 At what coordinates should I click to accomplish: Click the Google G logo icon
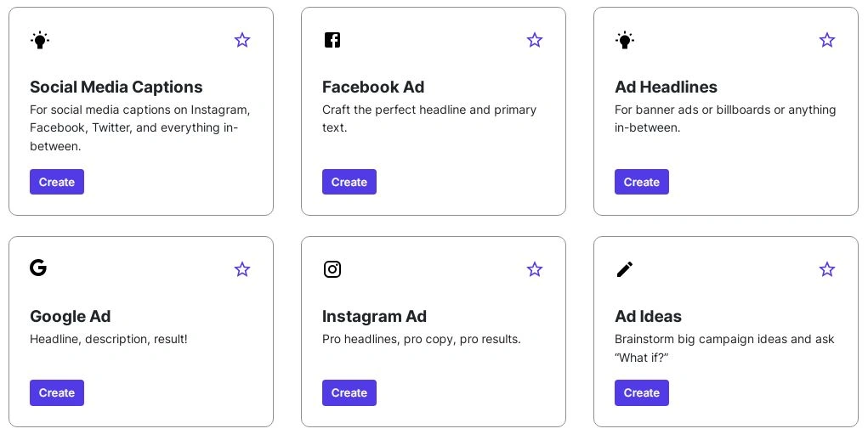[x=38, y=268]
